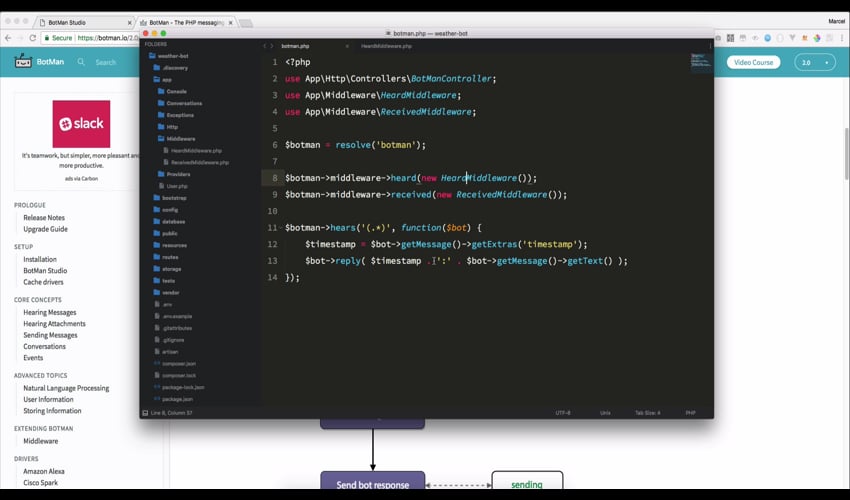
Task: Switch to the HeardMiddleware.php editor tab
Action: point(387,46)
